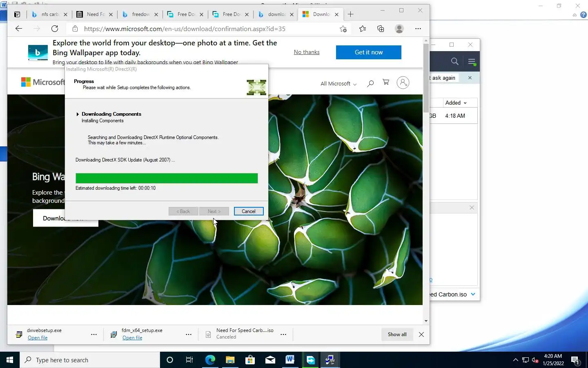Dismiss the 'ask again' bar in download manager

point(470,78)
